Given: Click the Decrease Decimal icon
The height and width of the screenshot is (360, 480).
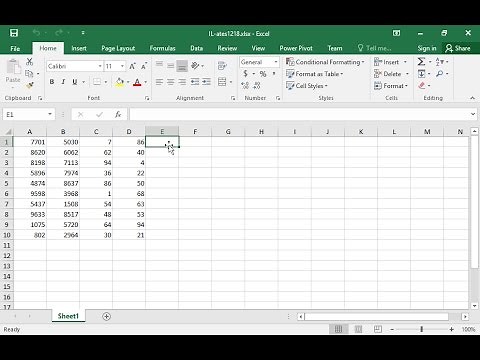Looking at the screenshot, I should (x=257, y=86).
